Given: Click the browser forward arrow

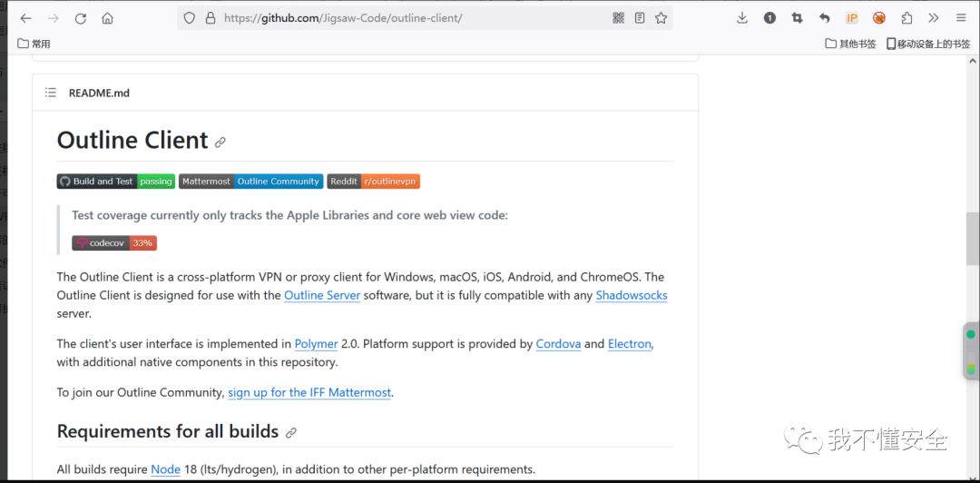Looking at the screenshot, I should 54,18.
